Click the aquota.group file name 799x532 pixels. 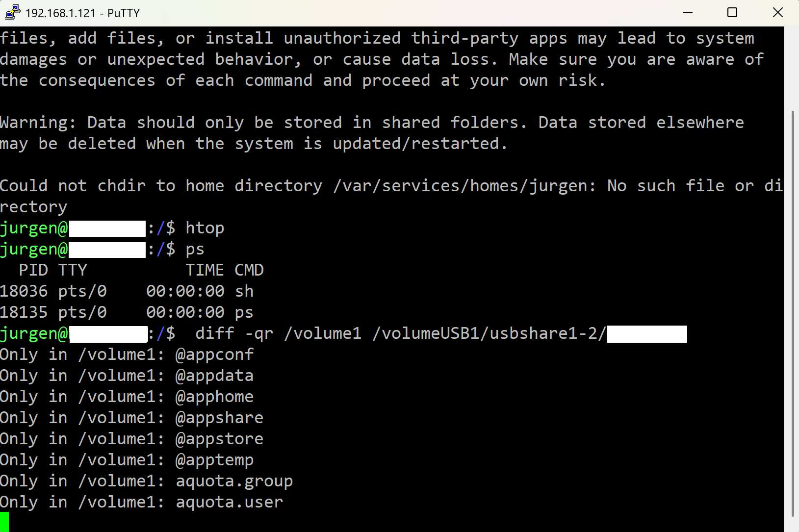coord(234,481)
